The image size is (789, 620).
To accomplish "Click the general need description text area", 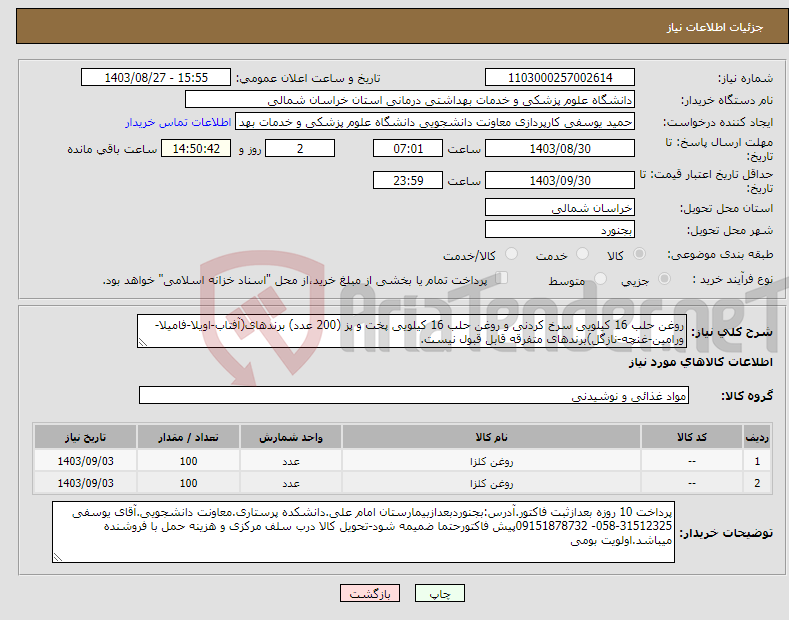I will pos(412,331).
